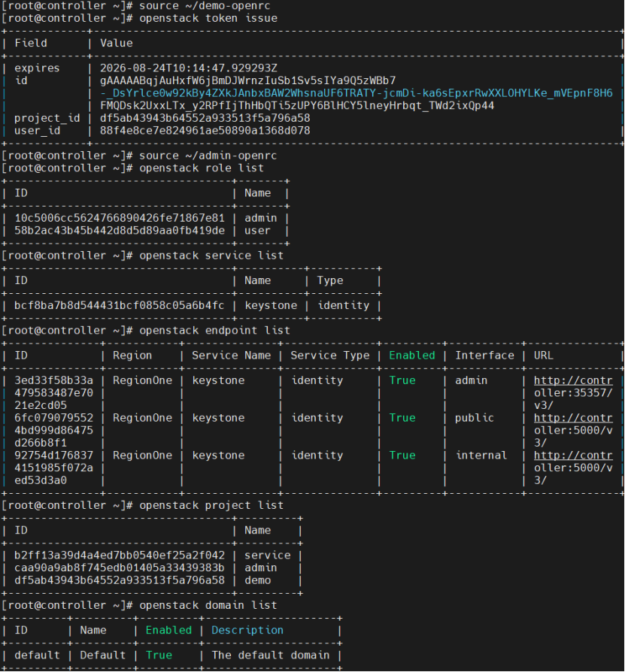
Task: Click 'Default' name in domain table
Action: click(103, 655)
